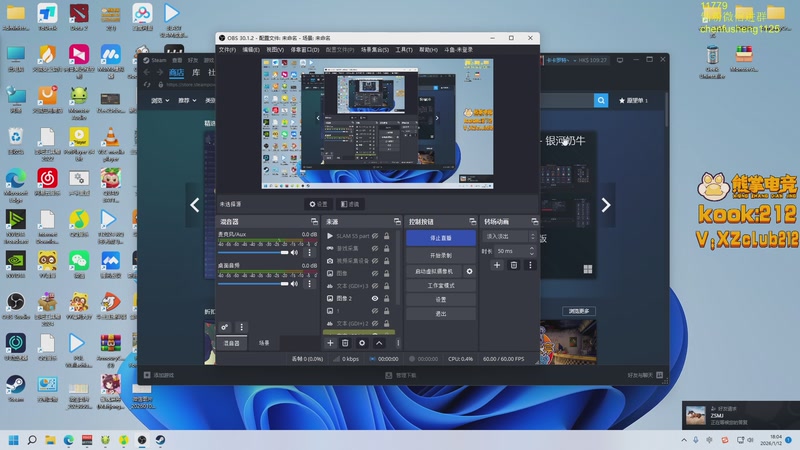800x450 pixels.
Task: Enable 工作室模式
Action: click(x=441, y=286)
